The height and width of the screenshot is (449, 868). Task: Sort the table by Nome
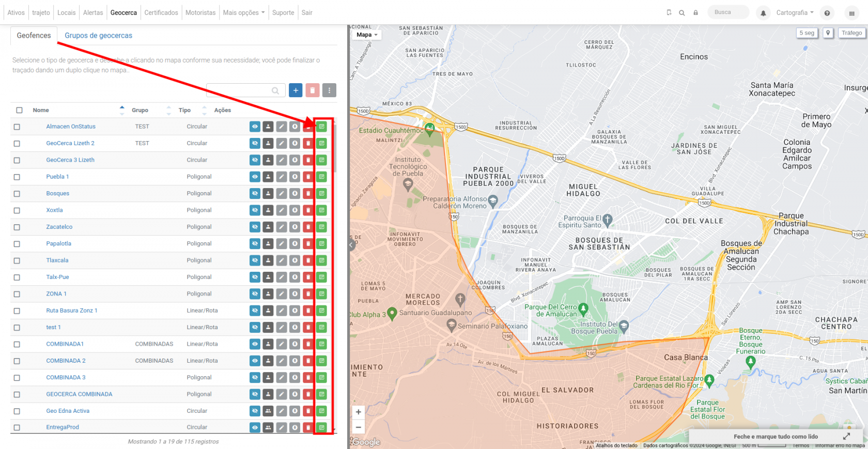[x=122, y=110]
